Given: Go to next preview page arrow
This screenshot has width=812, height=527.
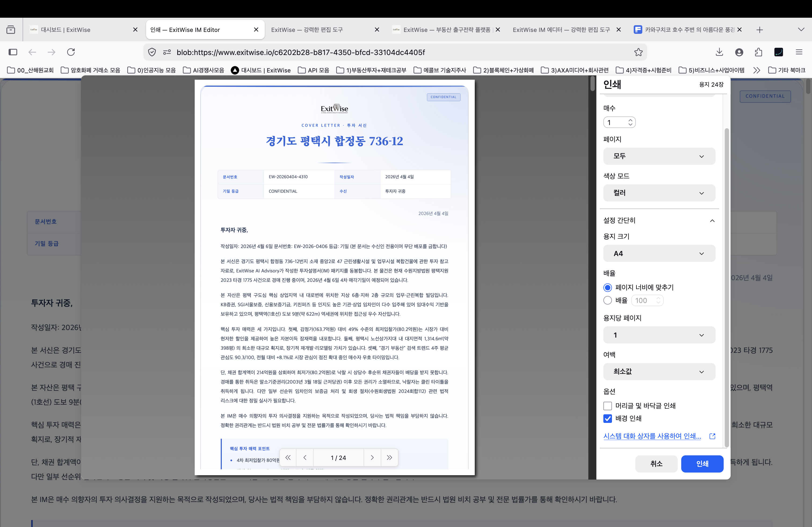Looking at the screenshot, I should pyautogui.click(x=372, y=458).
